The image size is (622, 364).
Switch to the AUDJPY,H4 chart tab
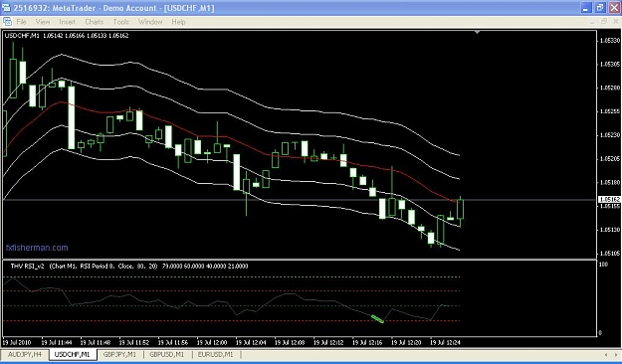(x=25, y=354)
